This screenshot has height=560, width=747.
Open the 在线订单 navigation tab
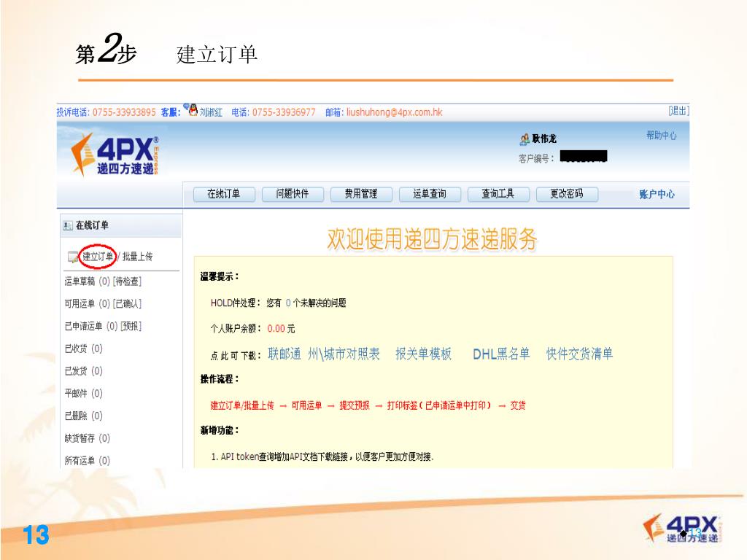224,194
